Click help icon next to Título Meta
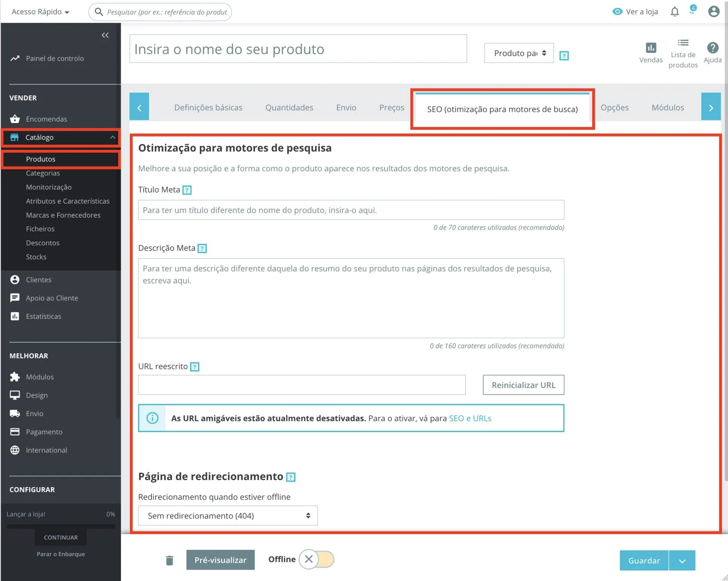 pyautogui.click(x=187, y=190)
